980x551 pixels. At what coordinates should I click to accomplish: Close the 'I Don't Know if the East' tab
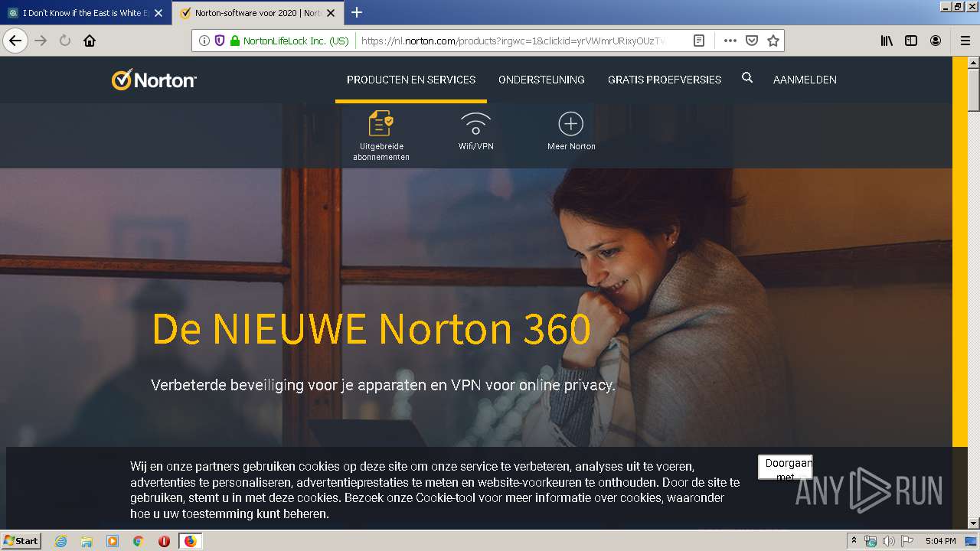point(158,13)
